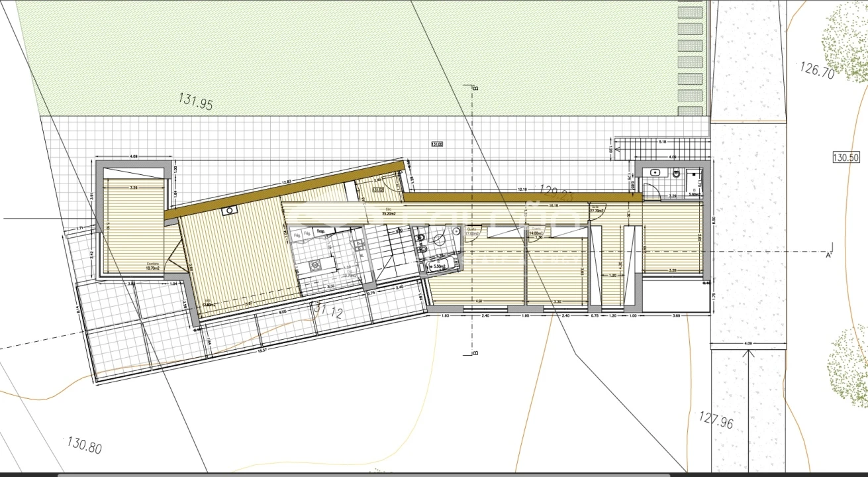Screen dimensions: 868x477
Task: Click the kitchen double sink symbol
Action: click(x=360, y=246)
